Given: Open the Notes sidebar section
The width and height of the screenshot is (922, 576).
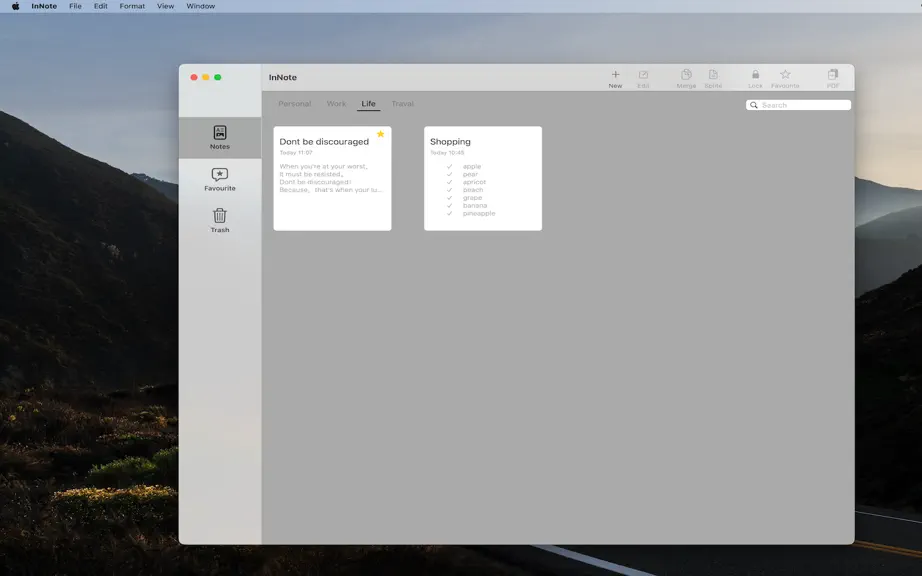Looking at the screenshot, I should point(220,138).
